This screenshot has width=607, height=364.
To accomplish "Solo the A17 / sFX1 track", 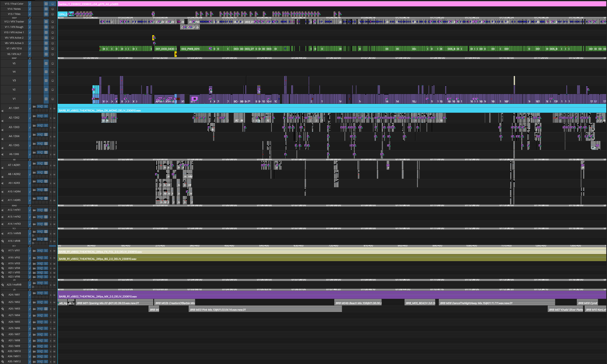I will tap(51, 251).
